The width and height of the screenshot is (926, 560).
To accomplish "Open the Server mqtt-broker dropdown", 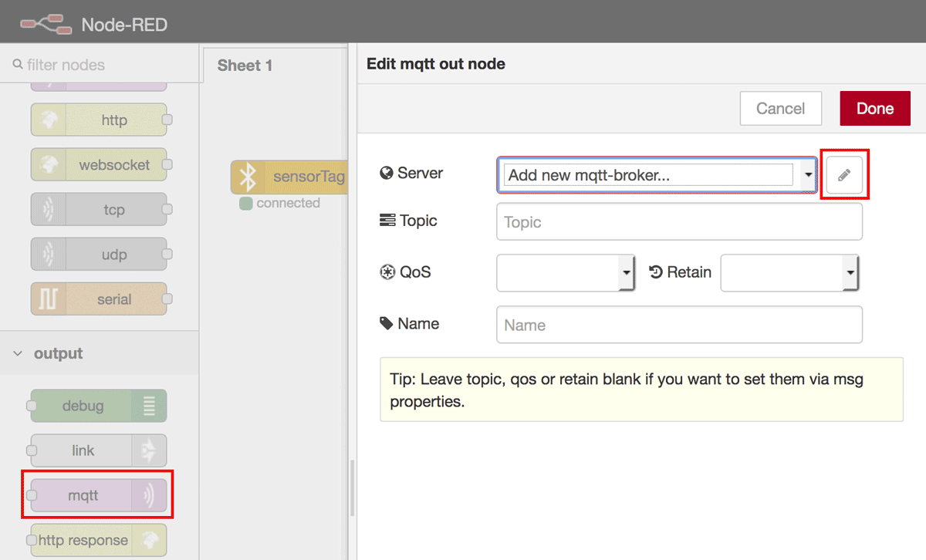I will (657, 175).
